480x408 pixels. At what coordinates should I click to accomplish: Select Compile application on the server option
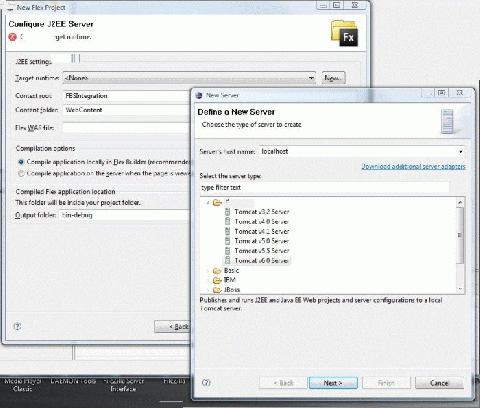(x=21, y=173)
